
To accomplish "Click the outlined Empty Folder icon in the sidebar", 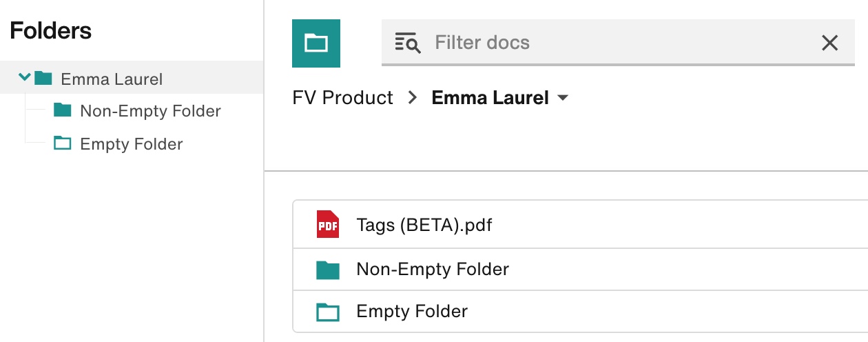I will (x=63, y=143).
